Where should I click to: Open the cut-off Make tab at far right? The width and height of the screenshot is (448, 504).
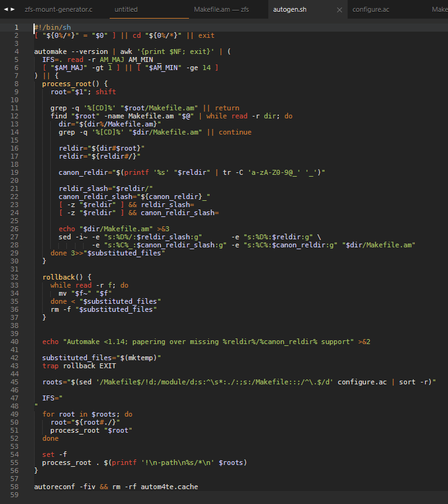pyautogui.click(x=439, y=10)
